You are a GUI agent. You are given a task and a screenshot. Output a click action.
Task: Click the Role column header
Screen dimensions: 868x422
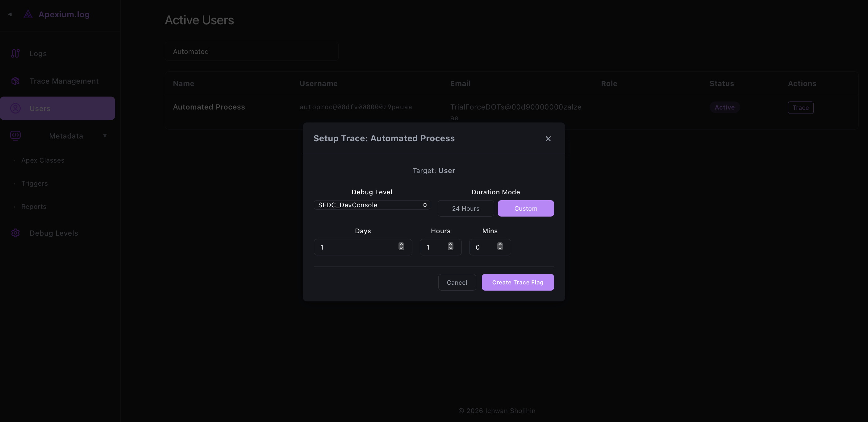click(609, 83)
